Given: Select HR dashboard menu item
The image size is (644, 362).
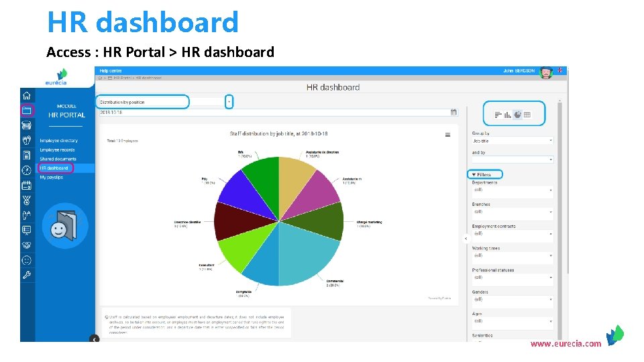Looking at the screenshot, I should point(54,168).
